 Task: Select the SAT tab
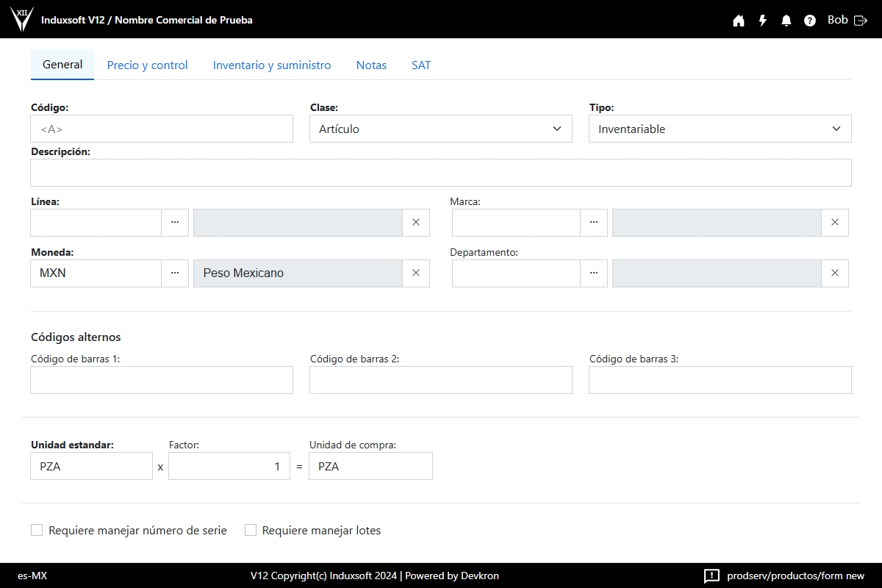(x=421, y=65)
